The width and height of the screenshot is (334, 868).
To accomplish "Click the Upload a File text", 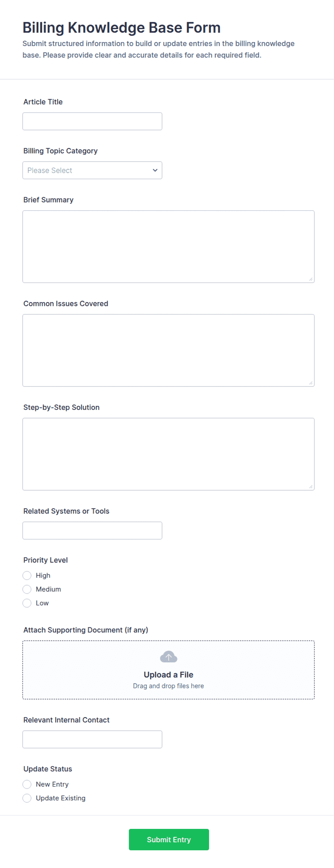I will click(168, 674).
